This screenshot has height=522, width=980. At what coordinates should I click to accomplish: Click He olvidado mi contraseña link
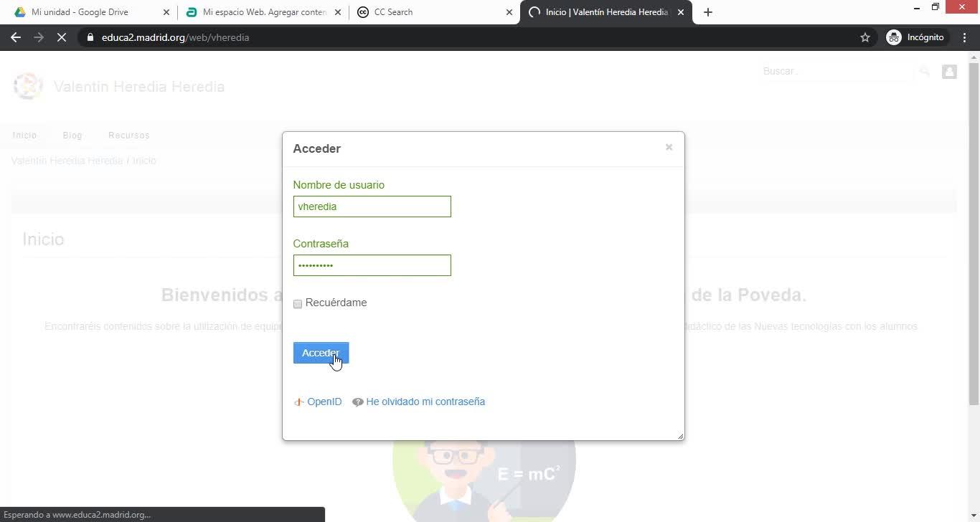point(419,402)
